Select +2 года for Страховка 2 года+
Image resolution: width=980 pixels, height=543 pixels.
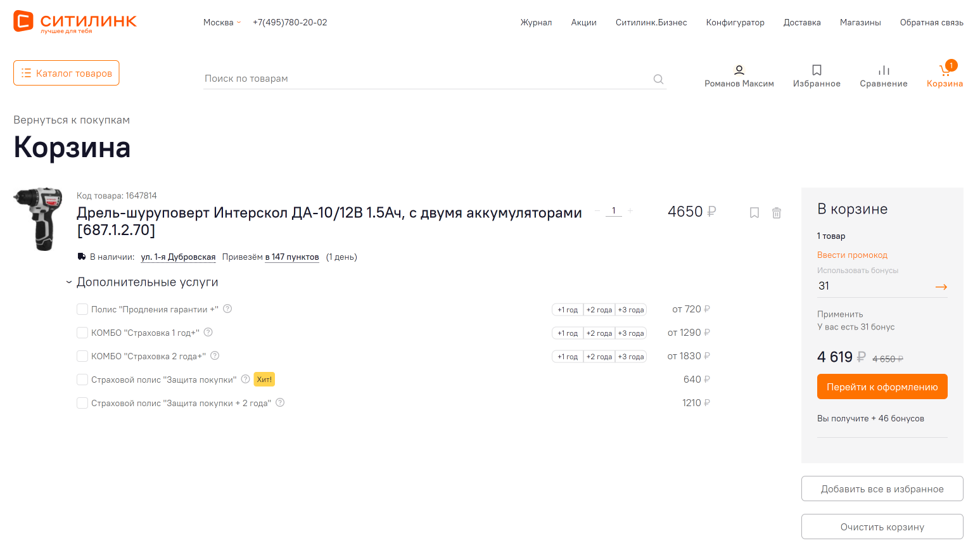pos(599,357)
